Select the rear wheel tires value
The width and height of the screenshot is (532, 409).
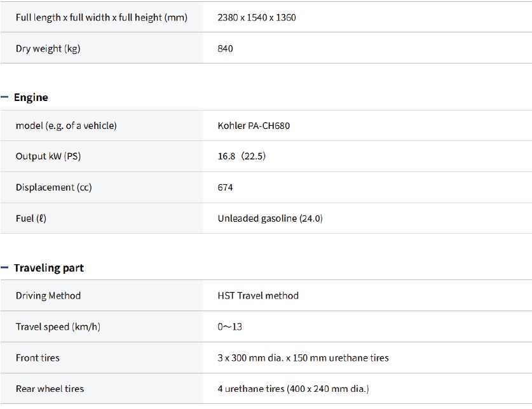click(x=293, y=389)
